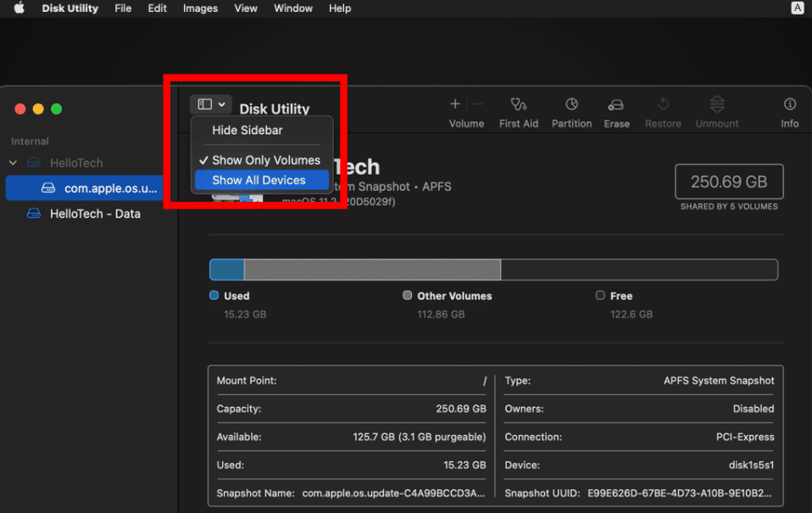Click the 250.69 GB capacity box
Viewport: 812px width, 513px height.
coord(729,181)
